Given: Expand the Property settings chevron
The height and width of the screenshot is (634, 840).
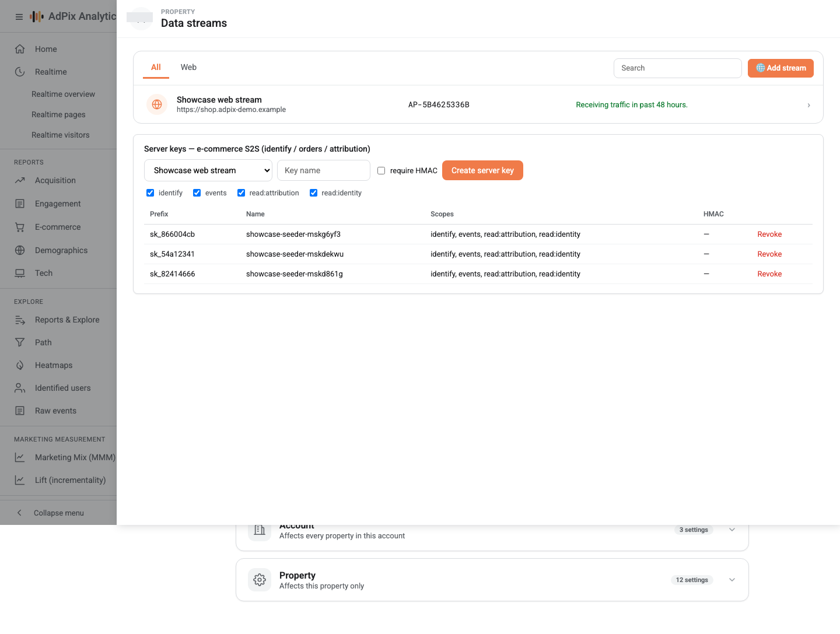Looking at the screenshot, I should [732, 580].
